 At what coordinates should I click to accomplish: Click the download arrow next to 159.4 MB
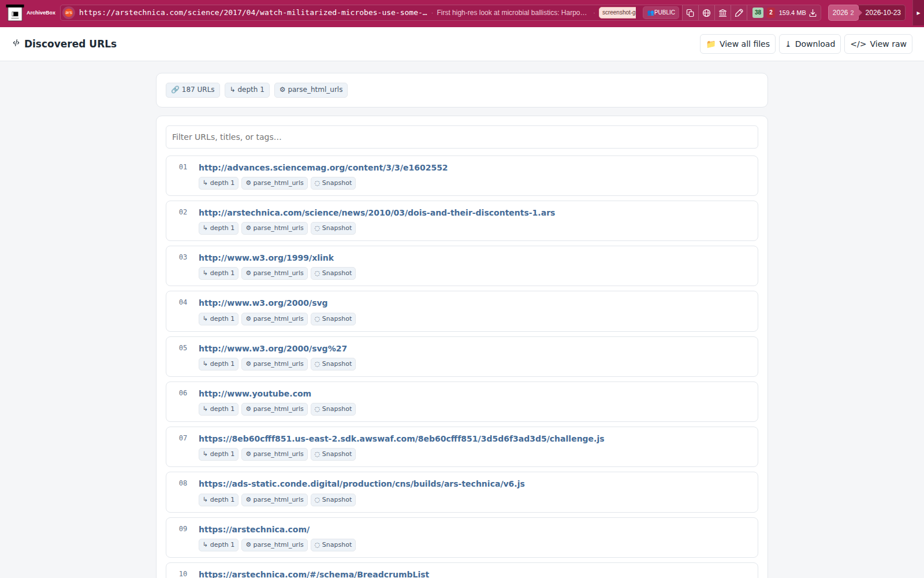813,13
